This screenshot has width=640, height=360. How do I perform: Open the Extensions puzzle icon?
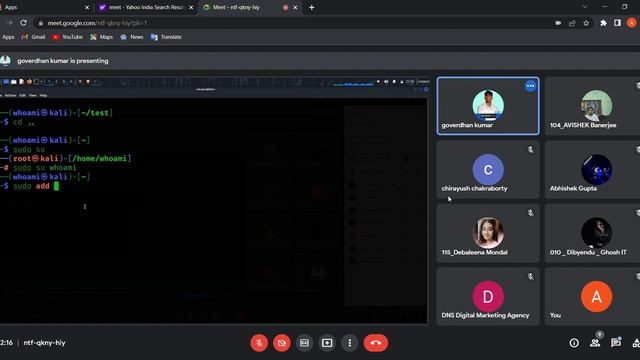[x=603, y=23]
